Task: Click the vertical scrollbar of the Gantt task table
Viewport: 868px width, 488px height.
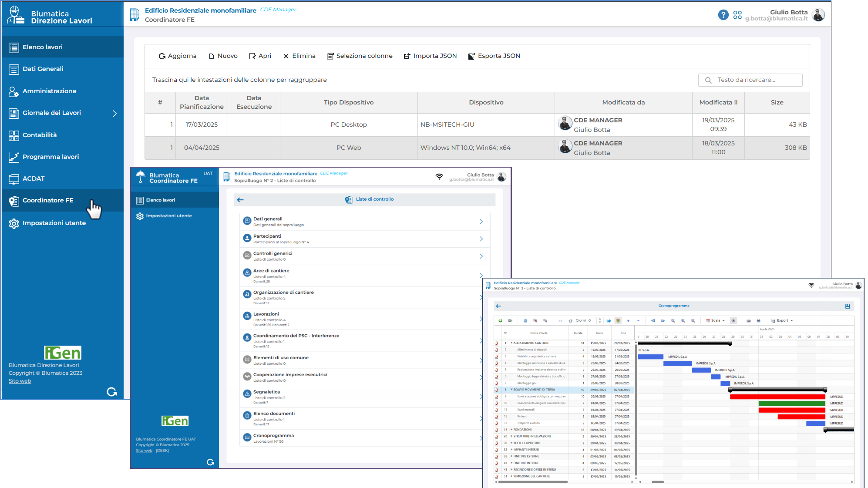Action: point(636,409)
